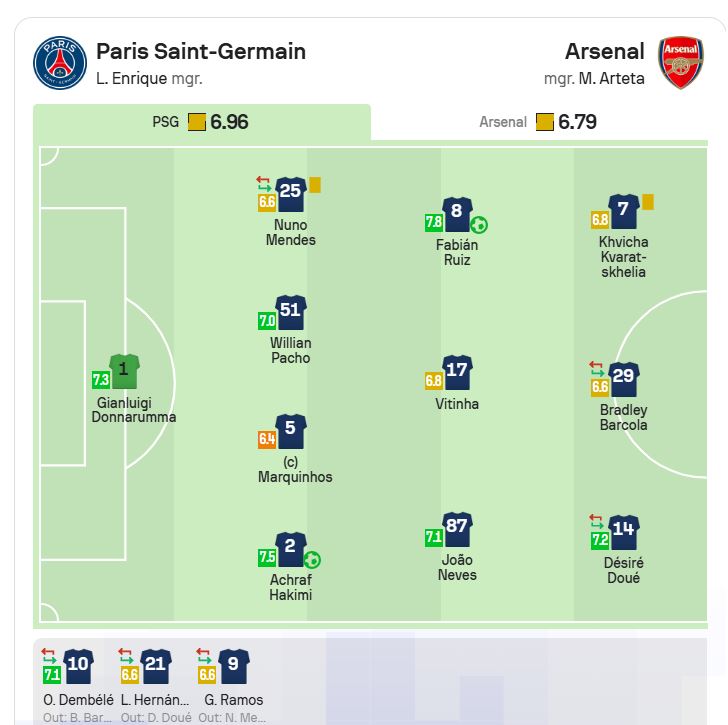This screenshot has width=728, height=725.
Task: Click Désiré Doué number 14 shirt
Action: tap(624, 532)
